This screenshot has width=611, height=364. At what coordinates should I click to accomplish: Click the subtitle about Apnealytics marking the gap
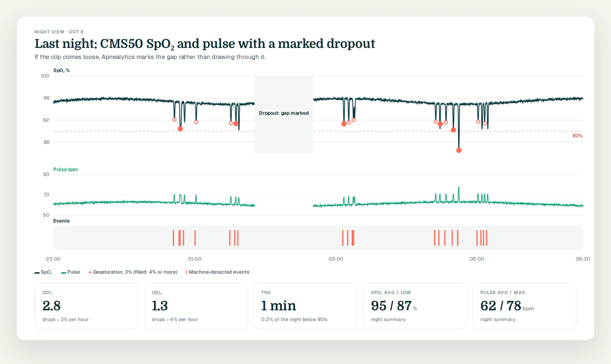tap(150, 57)
